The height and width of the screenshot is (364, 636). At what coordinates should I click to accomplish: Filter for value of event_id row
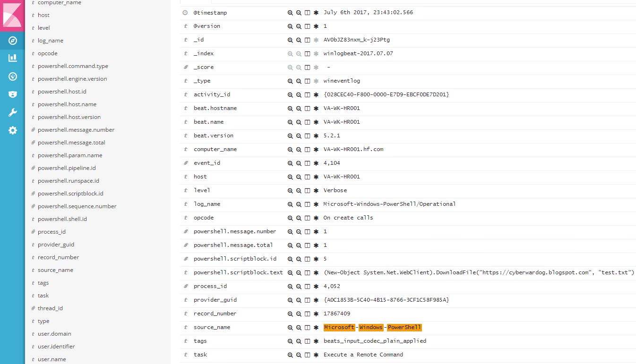point(290,163)
